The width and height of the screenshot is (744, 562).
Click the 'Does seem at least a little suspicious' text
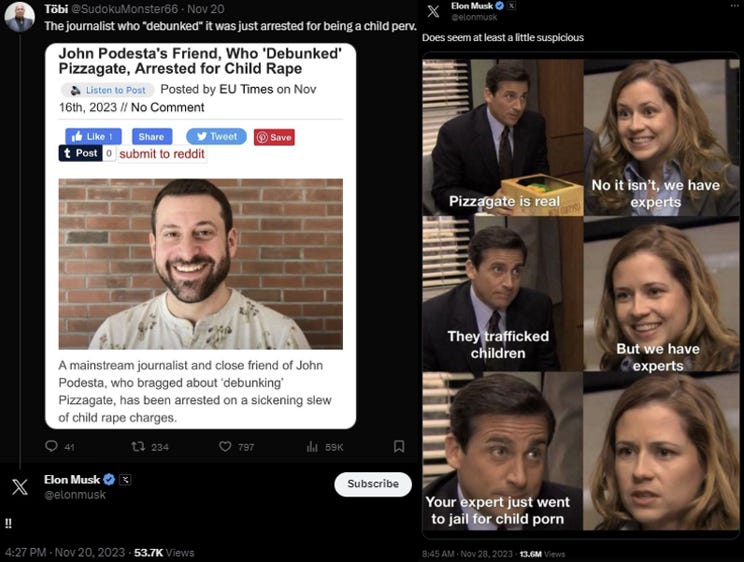503,37
